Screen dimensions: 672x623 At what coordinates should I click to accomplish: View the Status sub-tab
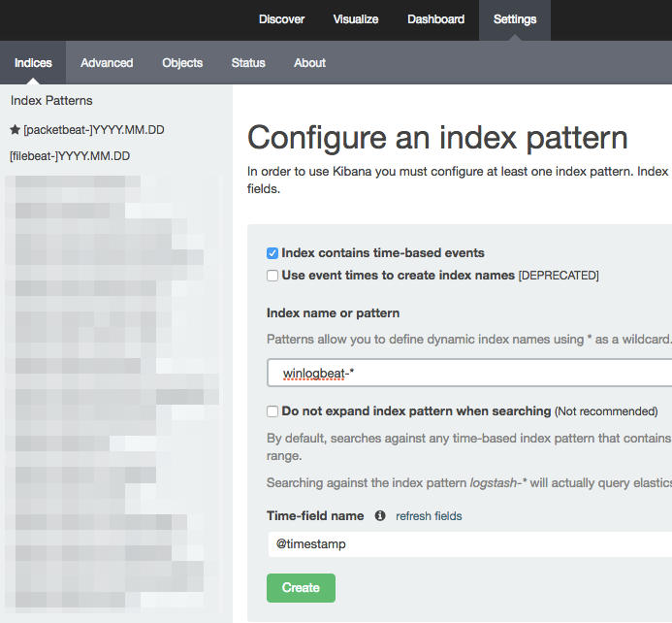coord(248,63)
